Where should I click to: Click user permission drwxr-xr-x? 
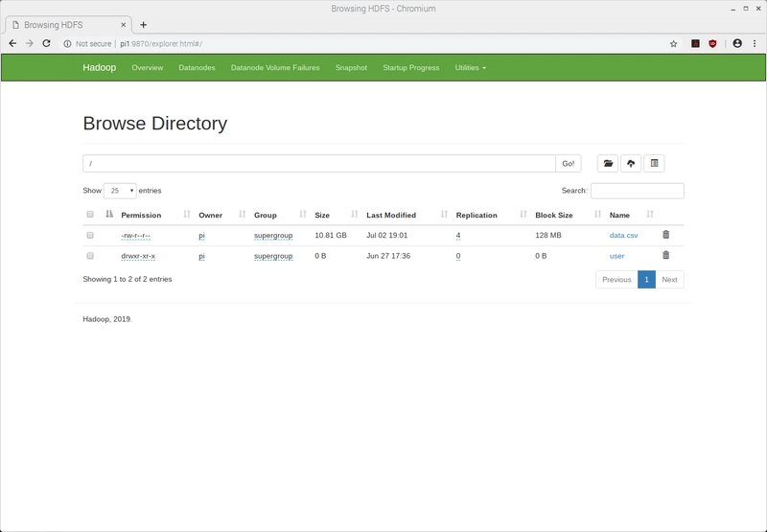pos(138,256)
